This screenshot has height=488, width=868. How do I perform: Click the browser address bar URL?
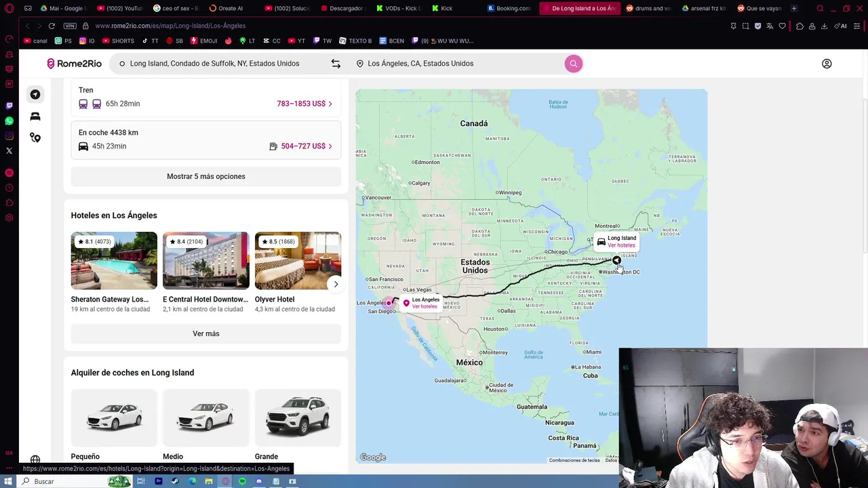click(170, 26)
